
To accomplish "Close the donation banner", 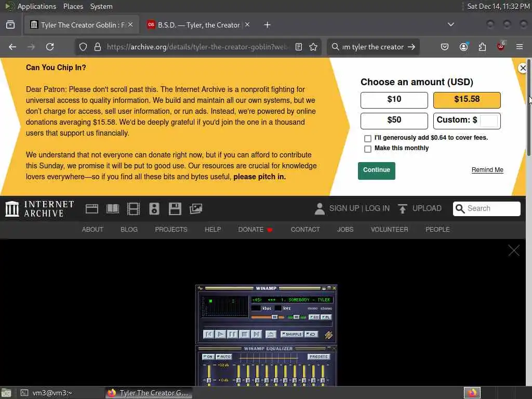I will pyautogui.click(x=523, y=68).
